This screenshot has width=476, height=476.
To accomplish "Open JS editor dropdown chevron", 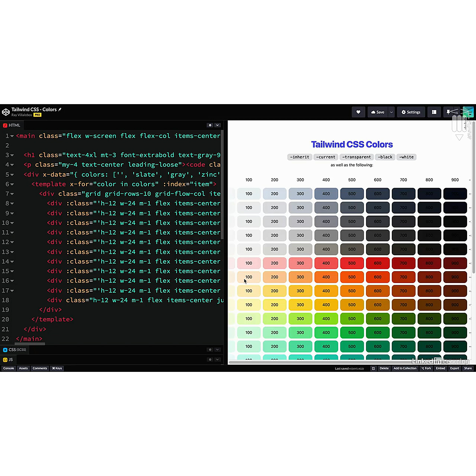I will [218, 360].
